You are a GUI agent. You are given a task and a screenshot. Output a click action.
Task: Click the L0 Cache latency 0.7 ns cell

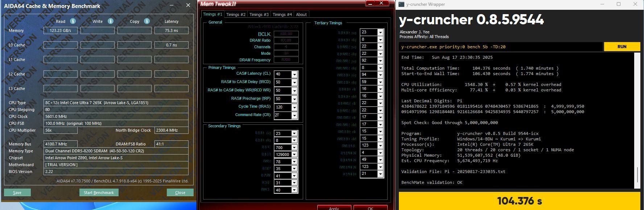point(172,45)
